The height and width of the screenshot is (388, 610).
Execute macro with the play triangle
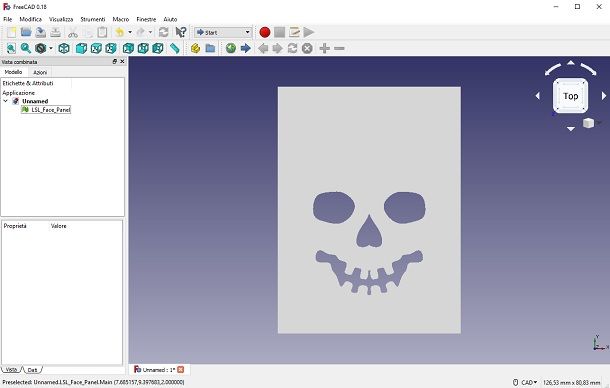tap(309, 32)
